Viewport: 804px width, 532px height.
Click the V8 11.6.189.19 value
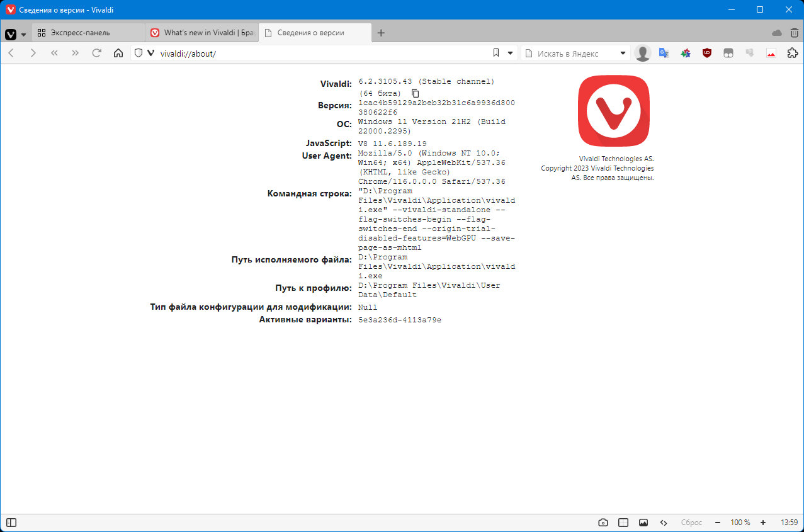tap(392, 144)
